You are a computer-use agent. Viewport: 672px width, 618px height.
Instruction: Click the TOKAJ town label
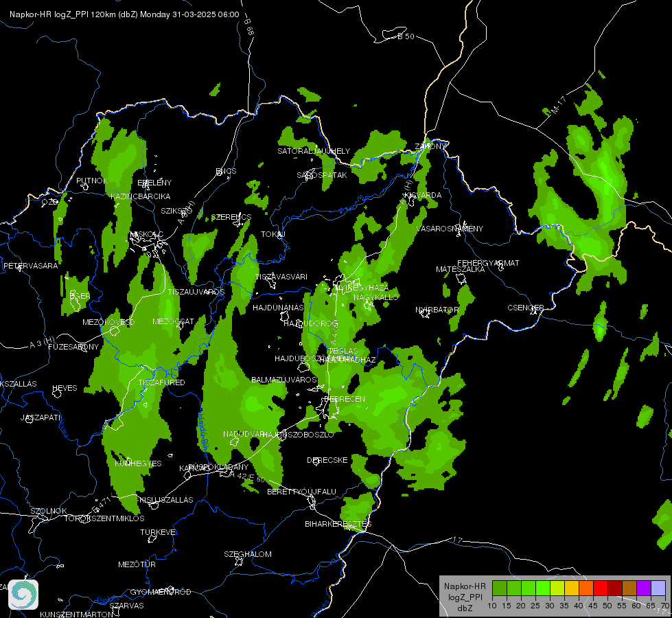click(x=273, y=234)
